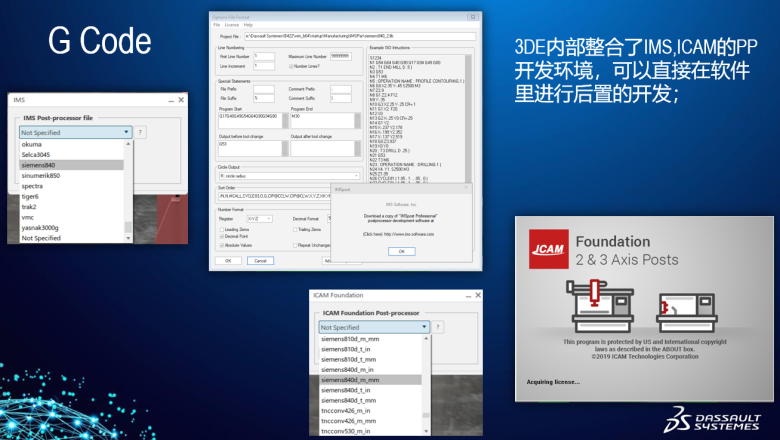Viewport: 780px width, 440px height.
Task: Choose siemens840d_m_mm in ICAM list
Action: 370,380
